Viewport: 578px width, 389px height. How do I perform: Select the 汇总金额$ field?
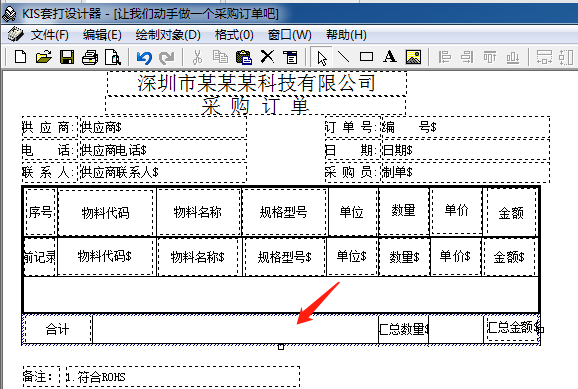coord(514,327)
